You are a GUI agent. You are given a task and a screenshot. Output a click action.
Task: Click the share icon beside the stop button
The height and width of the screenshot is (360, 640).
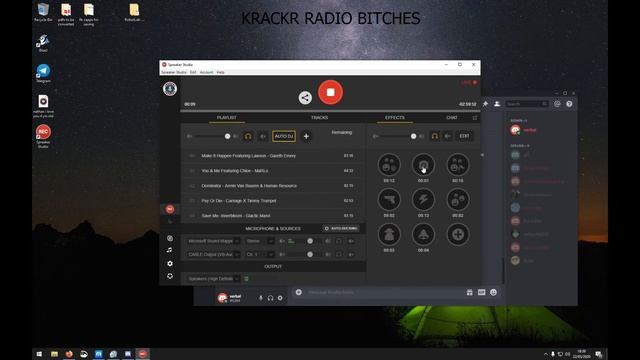(x=305, y=98)
